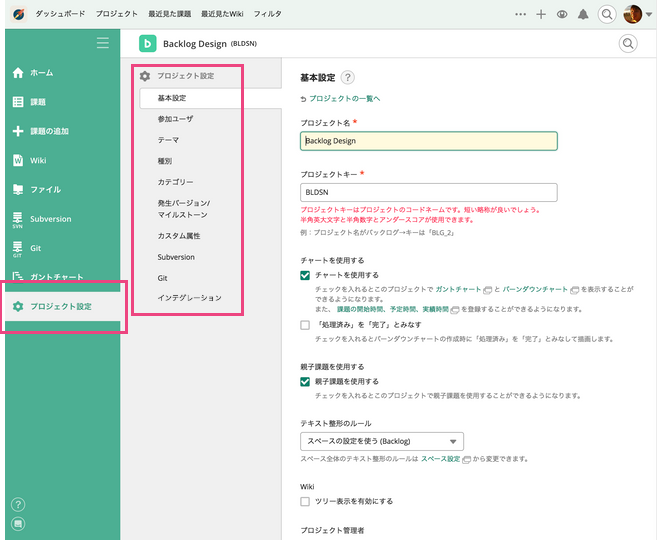Open help icon next to 基本設定 heading

coord(347,78)
